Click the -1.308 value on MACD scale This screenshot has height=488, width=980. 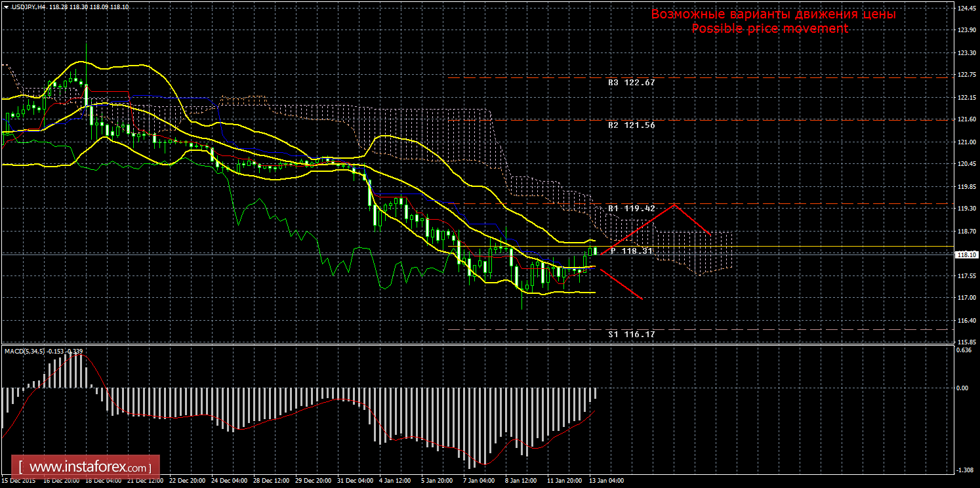click(x=964, y=470)
